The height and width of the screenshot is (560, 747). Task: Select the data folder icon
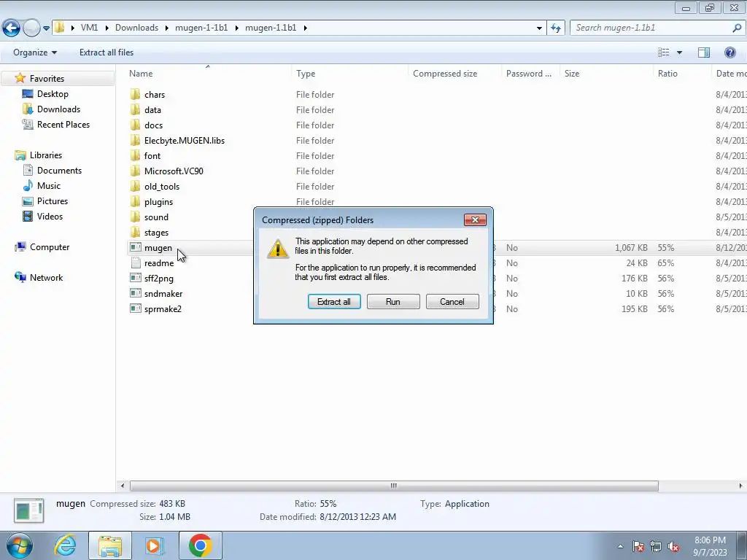135,109
